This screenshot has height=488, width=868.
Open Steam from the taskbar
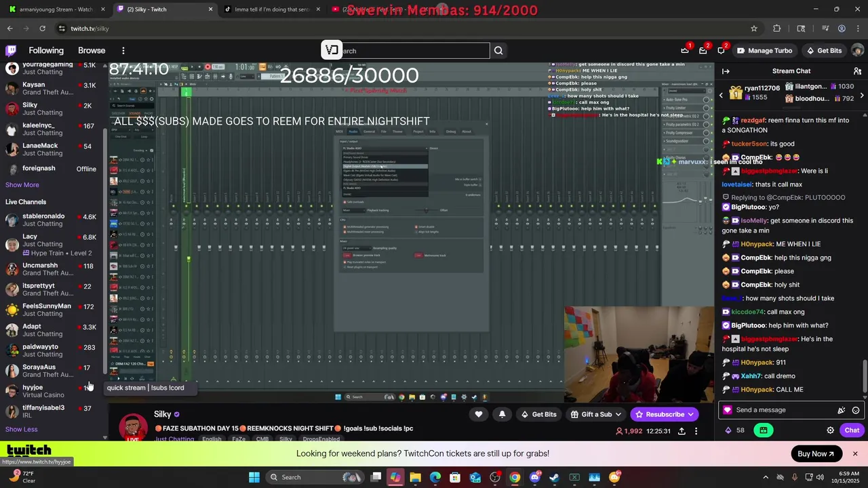point(555,477)
